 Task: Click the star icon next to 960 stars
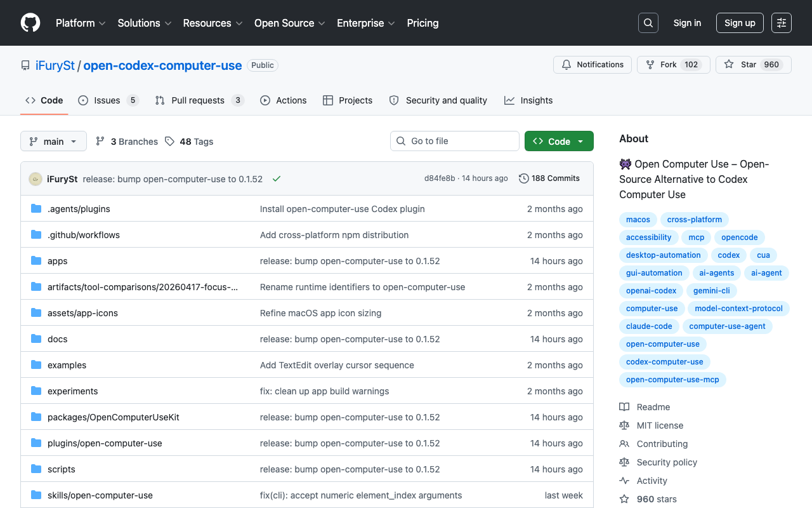click(624, 499)
